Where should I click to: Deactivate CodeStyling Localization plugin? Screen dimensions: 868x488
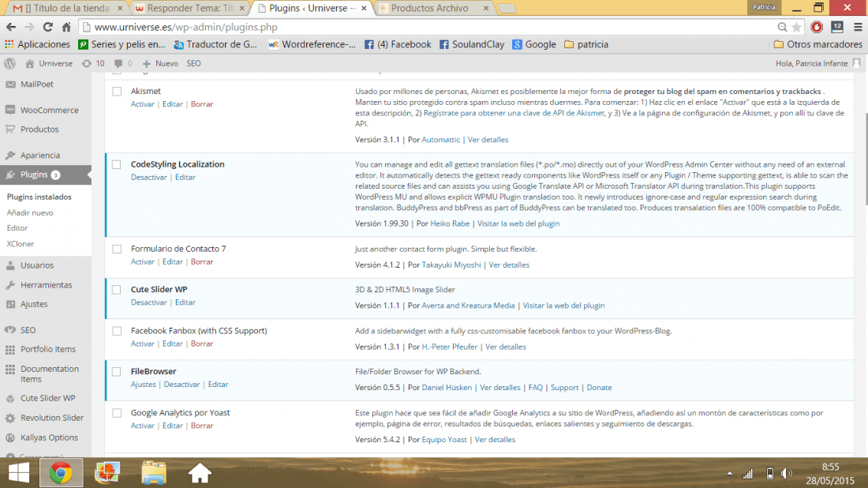[x=149, y=177]
